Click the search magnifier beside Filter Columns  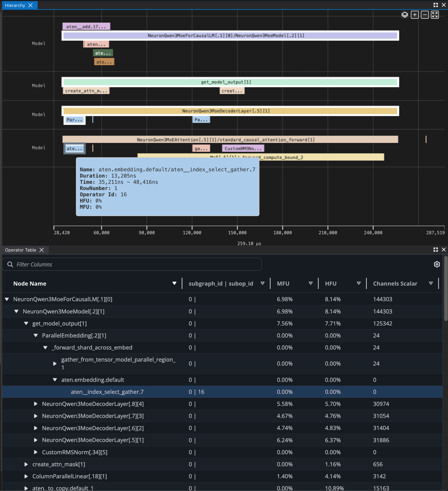(10, 264)
